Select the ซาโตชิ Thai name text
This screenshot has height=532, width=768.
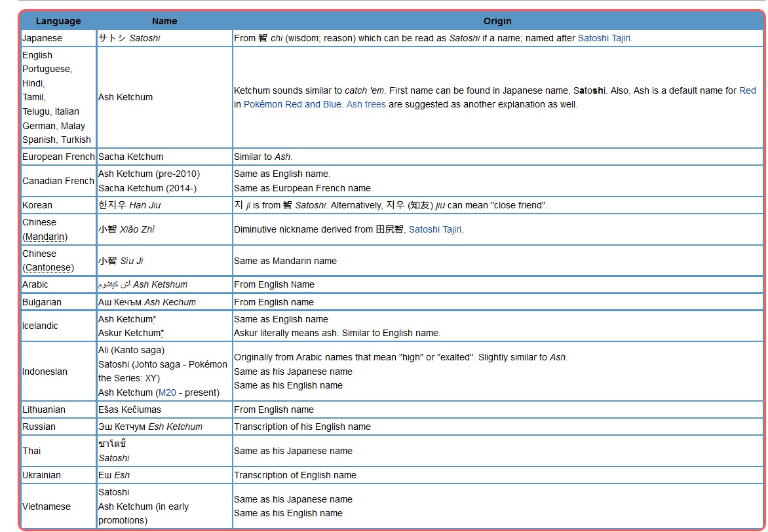(x=112, y=444)
